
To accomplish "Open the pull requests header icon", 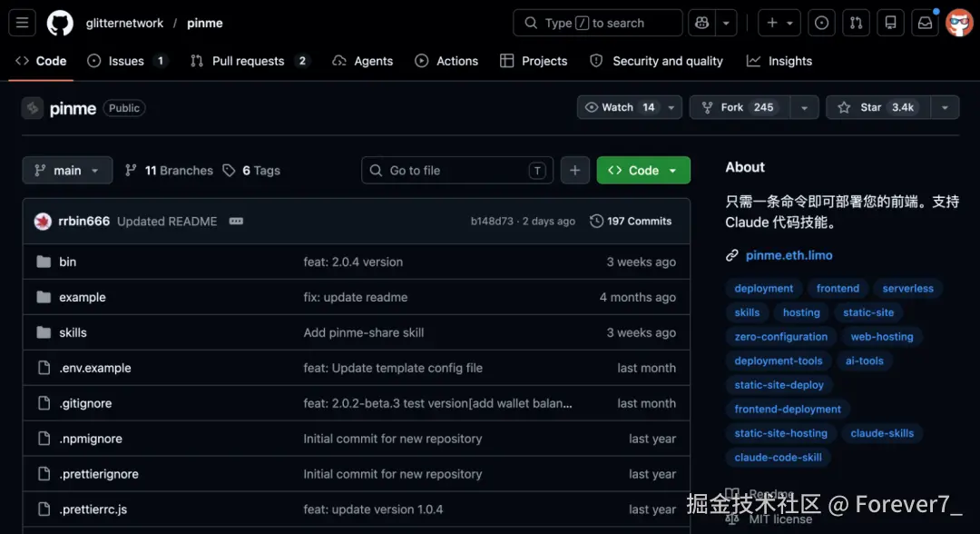I will (856, 23).
